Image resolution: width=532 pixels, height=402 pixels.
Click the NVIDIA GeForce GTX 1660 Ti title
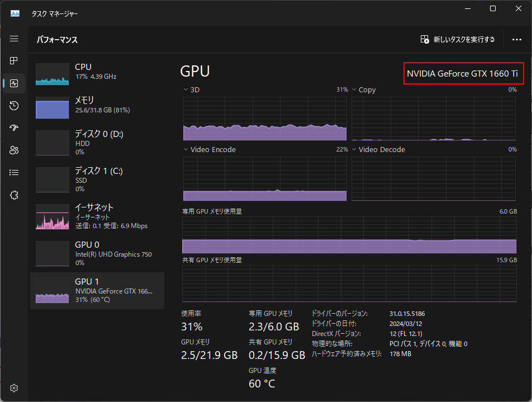click(463, 74)
